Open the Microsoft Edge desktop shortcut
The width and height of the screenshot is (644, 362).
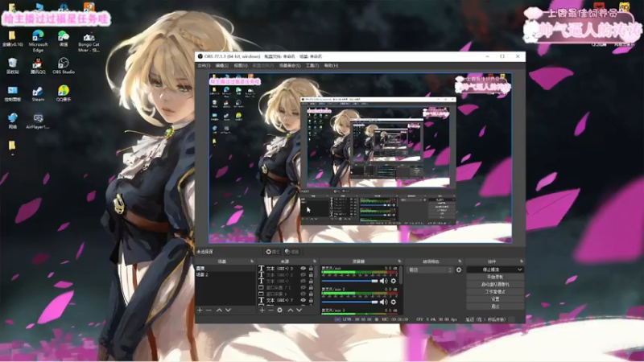pyautogui.click(x=38, y=41)
